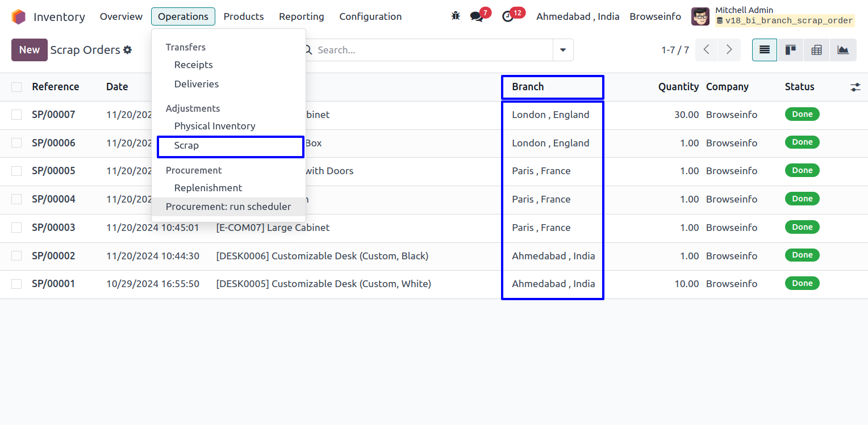Open the Ahmedabad, India branch selector
The width and height of the screenshot is (868, 425).
coord(578,16)
